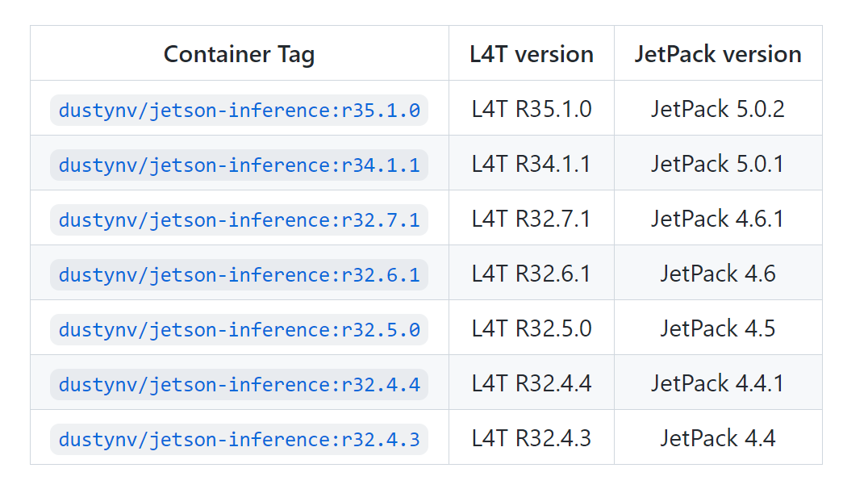Open the dustynv/jetson-inference:r32.7.1 container link
Image resolution: width=868 pixels, height=489 pixels.
[x=239, y=219]
